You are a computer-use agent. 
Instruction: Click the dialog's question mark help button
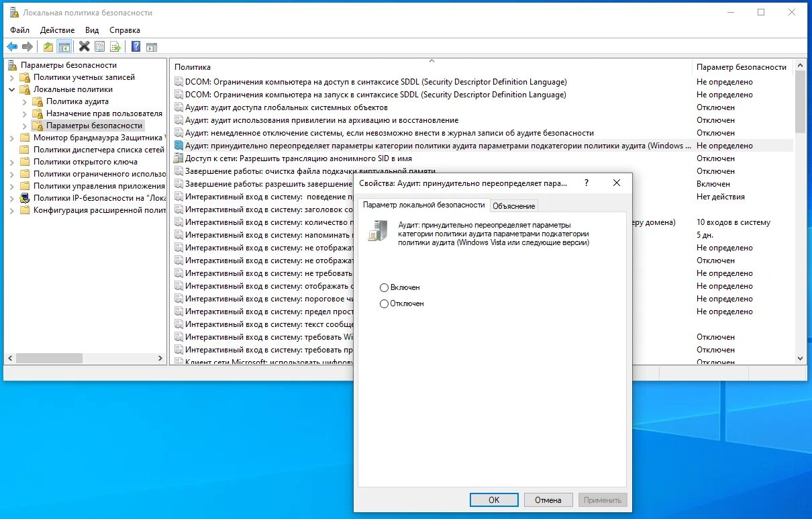[587, 183]
